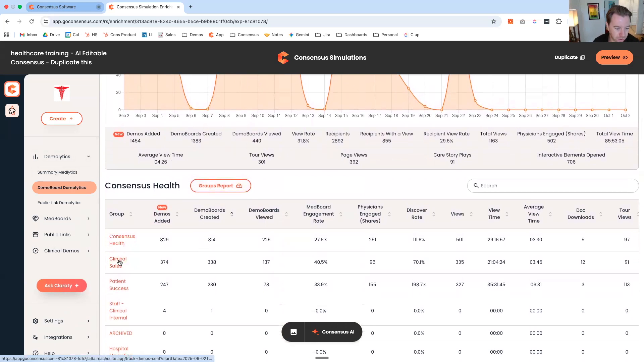Click the Preview button
The image size is (644, 362).
click(614, 57)
